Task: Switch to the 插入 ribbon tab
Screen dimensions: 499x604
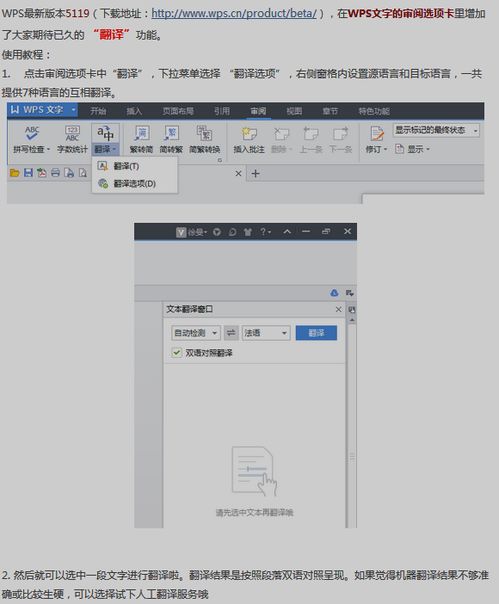Action: click(134, 111)
